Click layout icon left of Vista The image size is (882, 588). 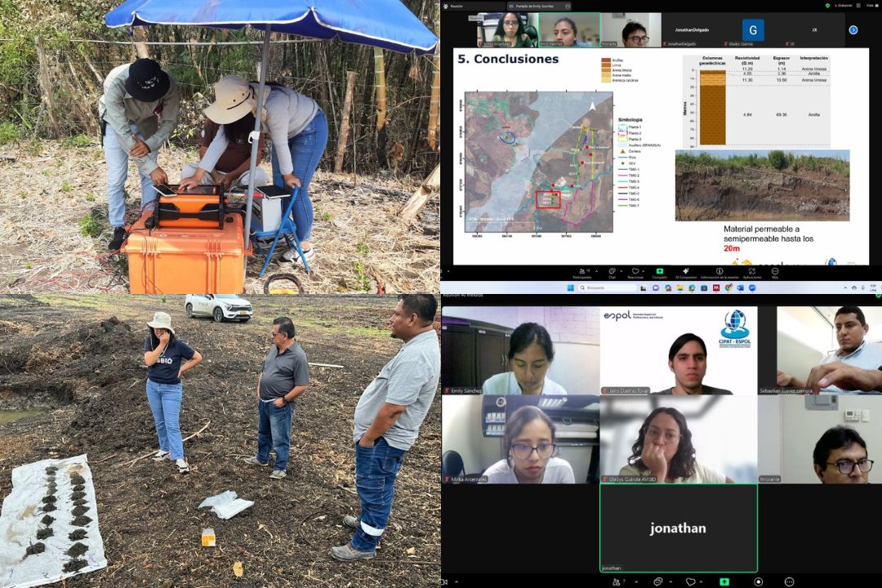(x=858, y=5)
